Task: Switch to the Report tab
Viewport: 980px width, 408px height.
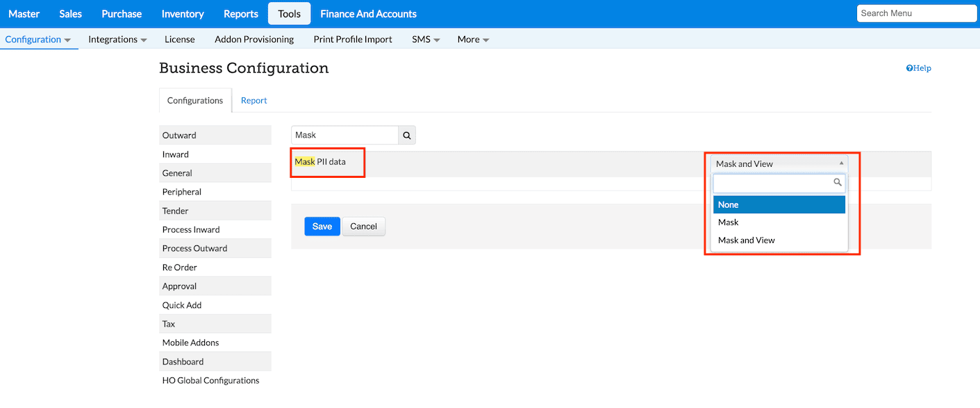Action: (x=254, y=101)
